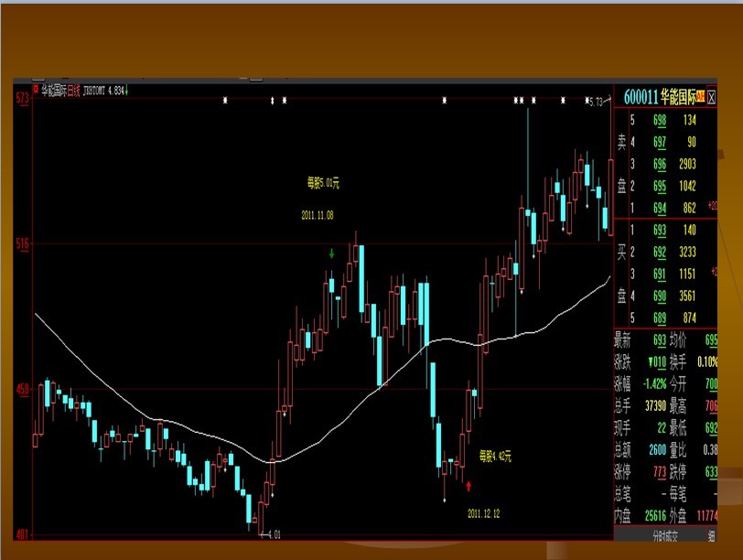743x560 pixels.
Task: Click the 2011.12.12 date label
Action: 482,513
